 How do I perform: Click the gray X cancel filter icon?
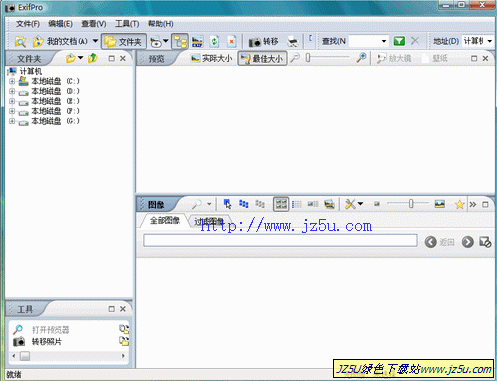415,41
